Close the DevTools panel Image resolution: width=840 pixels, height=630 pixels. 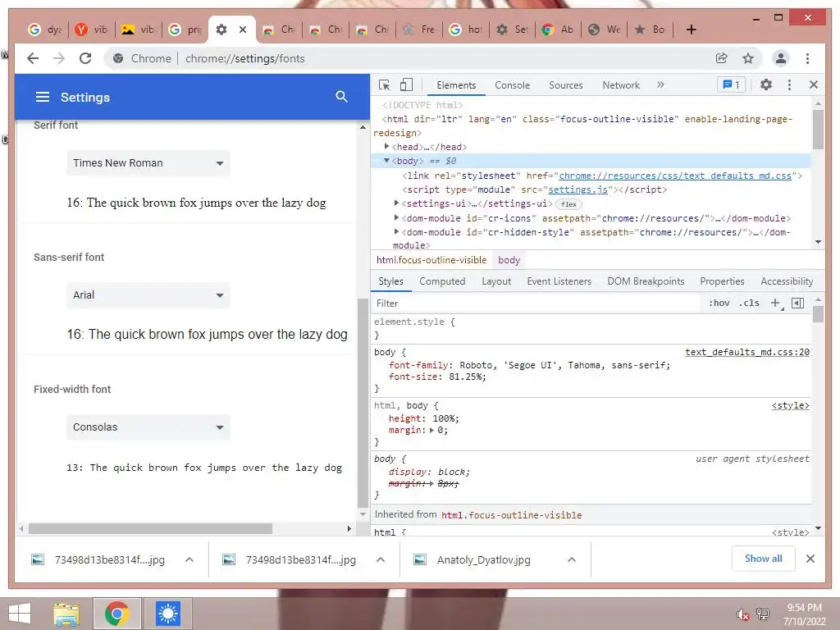[813, 84]
